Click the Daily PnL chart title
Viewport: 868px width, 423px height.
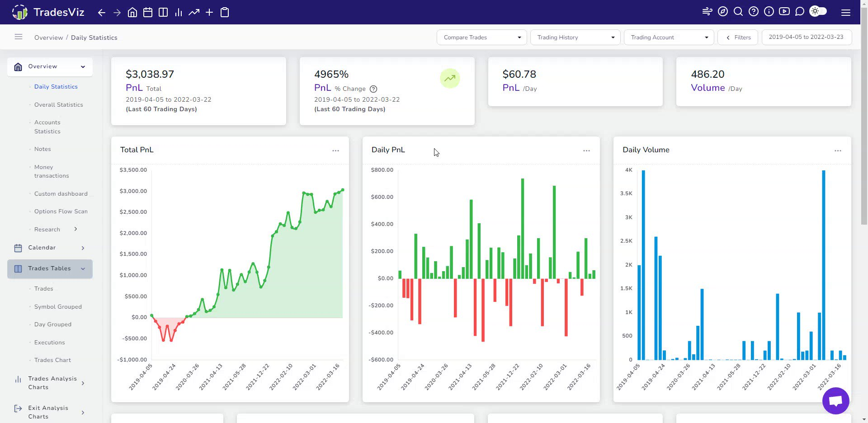(x=388, y=150)
